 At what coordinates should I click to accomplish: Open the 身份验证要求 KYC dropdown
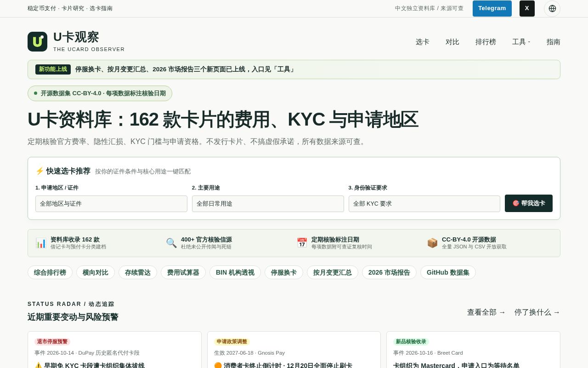424,204
